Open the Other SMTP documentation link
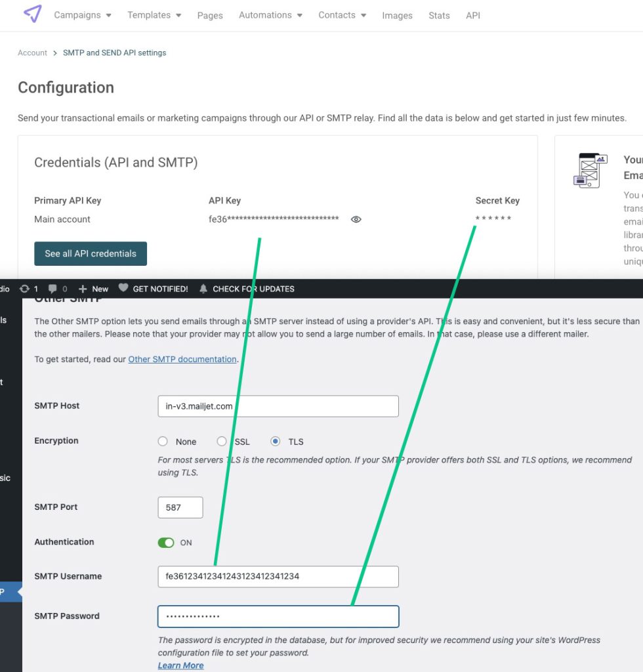 click(x=182, y=360)
